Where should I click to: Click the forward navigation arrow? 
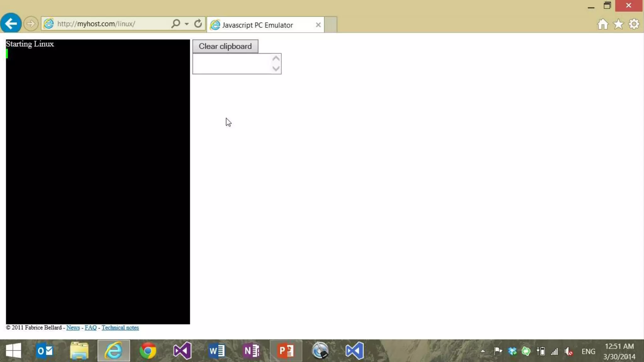pyautogui.click(x=31, y=24)
